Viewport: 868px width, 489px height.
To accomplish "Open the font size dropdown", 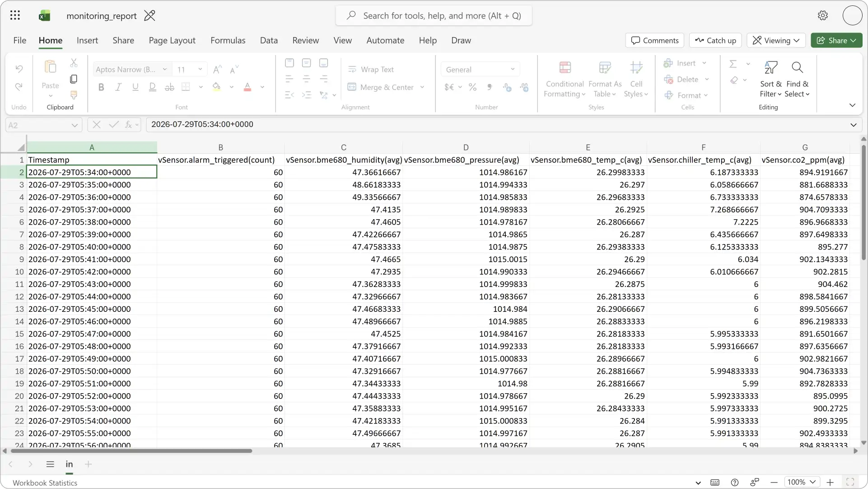I will [200, 70].
